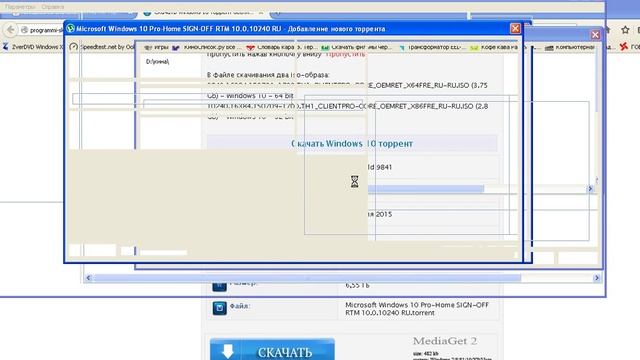The height and width of the screenshot is (360, 640).
Task: Follow the red Пропустить link
Action: tap(346, 54)
